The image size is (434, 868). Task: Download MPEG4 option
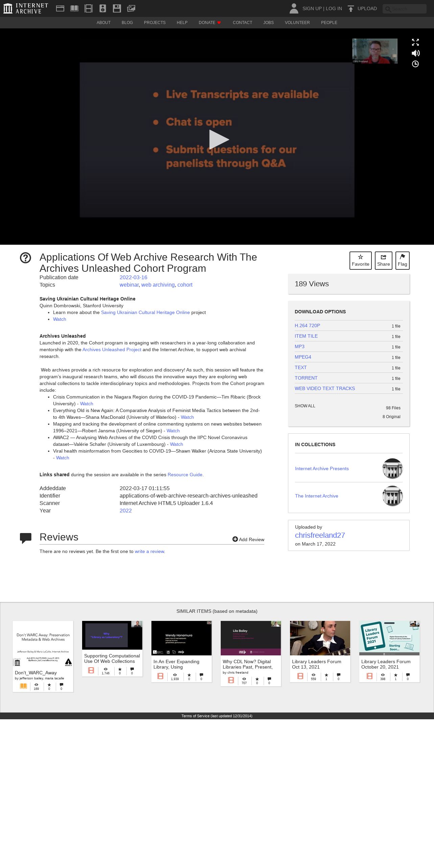pyautogui.click(x=303, y=357)
